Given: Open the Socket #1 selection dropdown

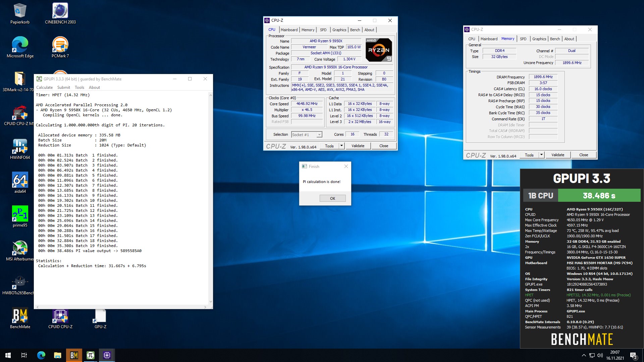Looking at the screenshot, I should (x=307, y=135).
